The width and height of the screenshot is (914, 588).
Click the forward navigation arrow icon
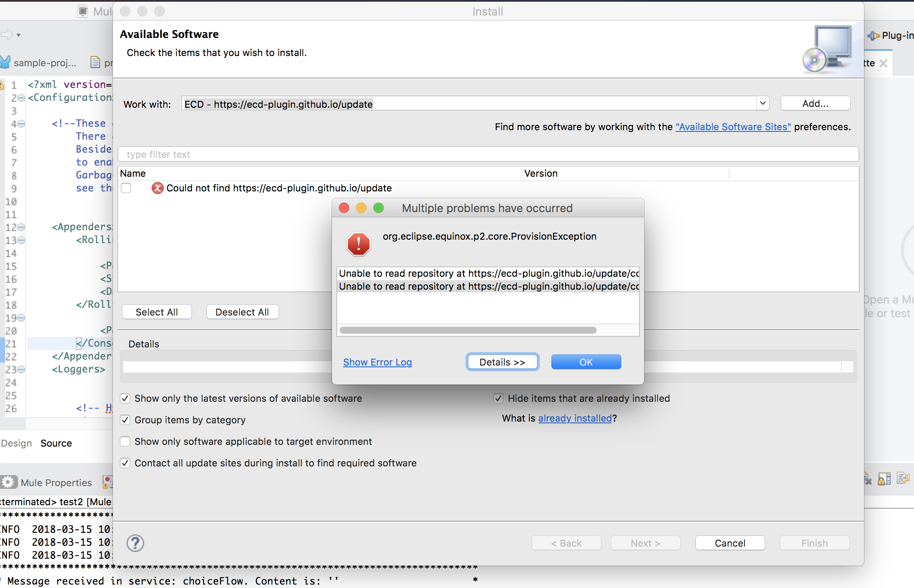(x=7, y=34)
